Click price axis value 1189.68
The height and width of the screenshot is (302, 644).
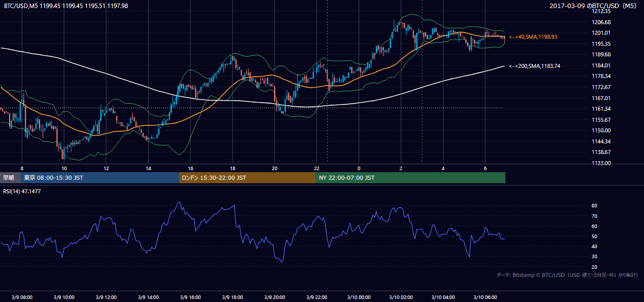point(602,54)
